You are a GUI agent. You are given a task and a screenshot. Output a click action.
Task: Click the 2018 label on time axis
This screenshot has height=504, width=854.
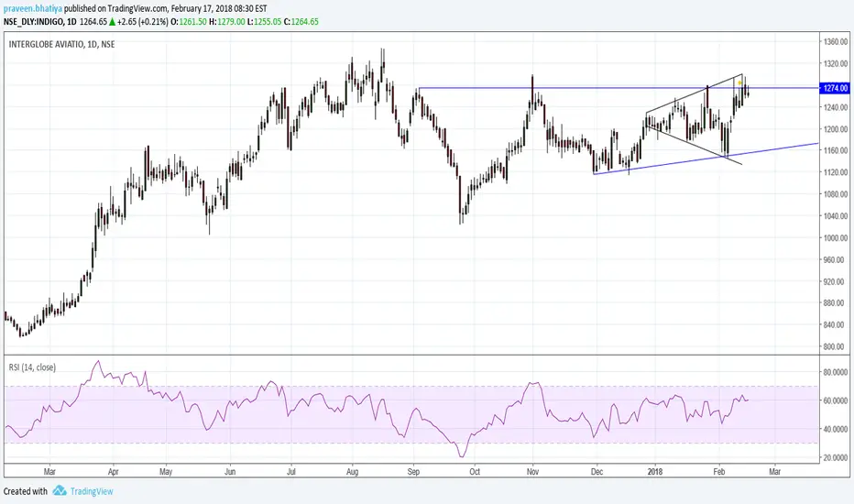click(x=655, y=472)
